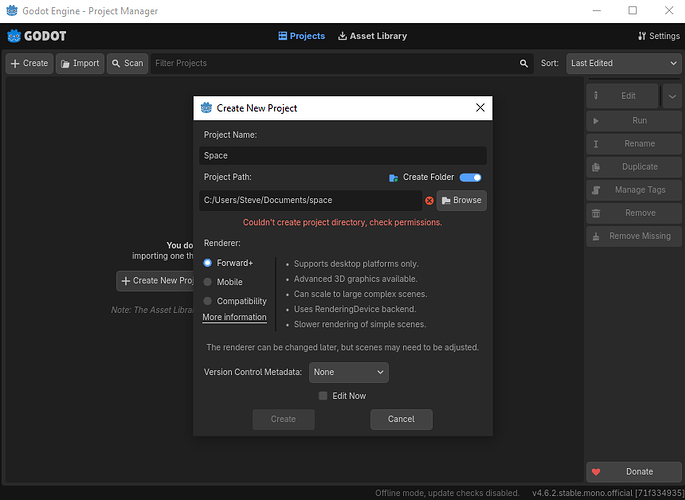685x500 pixels.
Task: Click the Duplicate sidebar button
Action: 634,167
